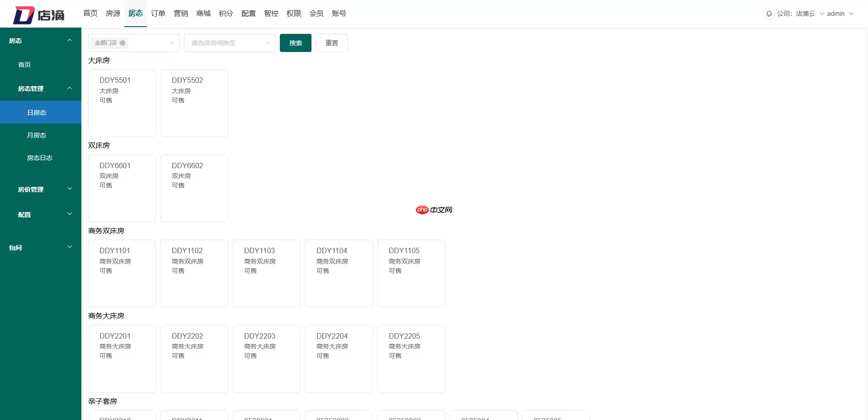Click the 重置 reset button
Screen dimensions: 868x420
[x=331, y=43]
